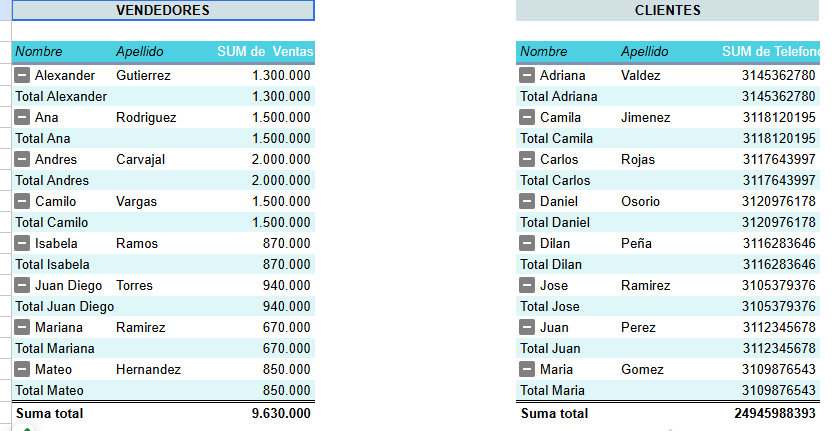This screenshot has width=836, height=431.
Task: Collapse the Isabela Ramos group
Action: tap(22, 243)
